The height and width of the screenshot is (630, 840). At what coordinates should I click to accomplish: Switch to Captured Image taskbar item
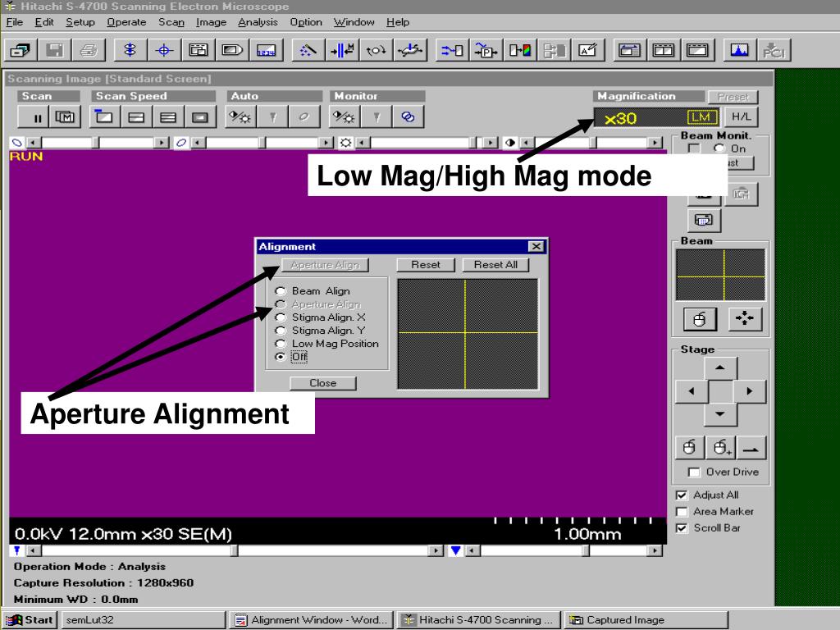point(646,620)
